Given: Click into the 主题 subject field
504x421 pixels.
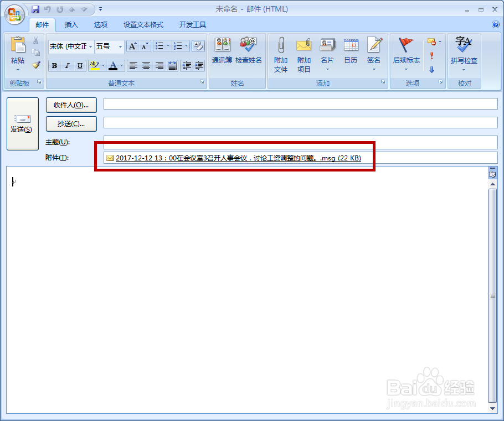Looking at the screenshot, I should tap(301, 142).
